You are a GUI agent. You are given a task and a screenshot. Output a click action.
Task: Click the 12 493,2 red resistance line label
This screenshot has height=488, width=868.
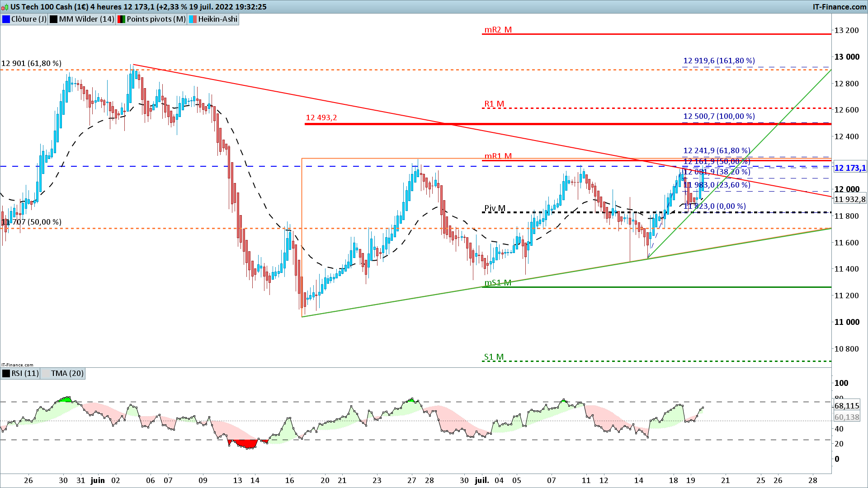[321, 117]
